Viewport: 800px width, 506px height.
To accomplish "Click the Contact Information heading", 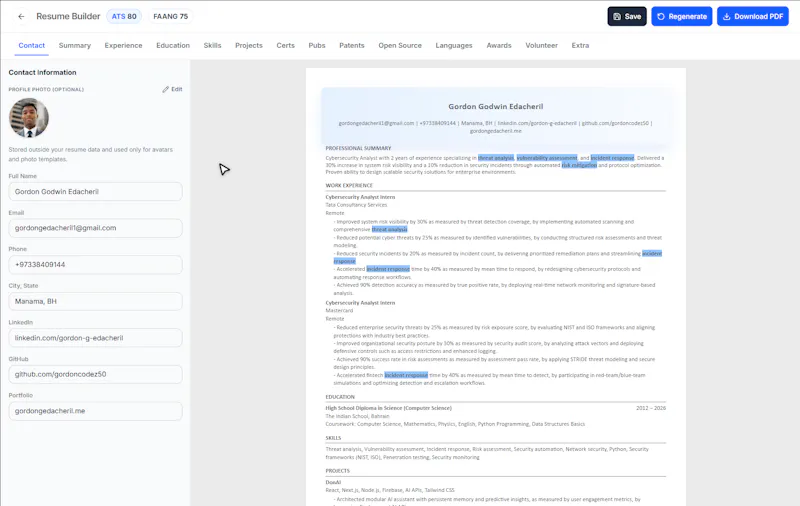I will [x=42, y=72].
